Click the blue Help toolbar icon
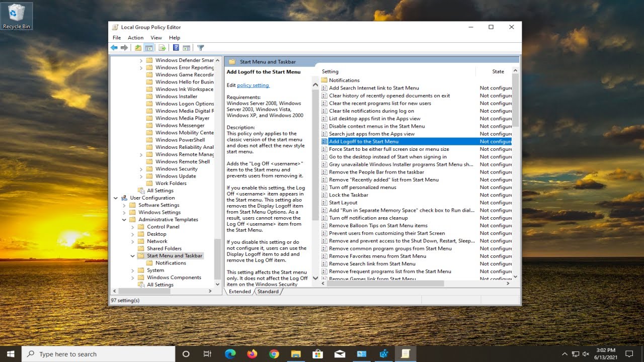The width and height of the screenshot is (644, 362). click(x=176, y=48)
